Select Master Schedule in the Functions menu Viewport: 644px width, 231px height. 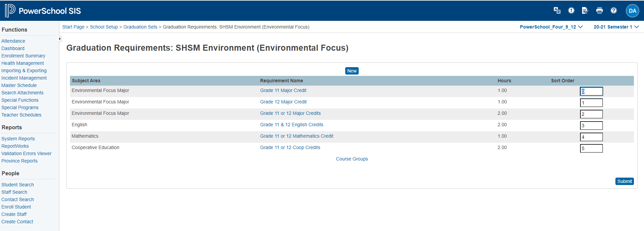[x=19, y=85]
